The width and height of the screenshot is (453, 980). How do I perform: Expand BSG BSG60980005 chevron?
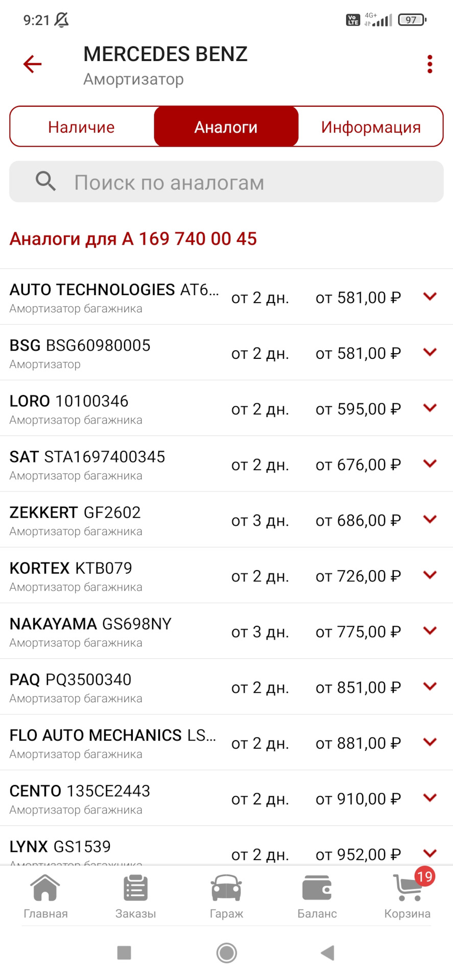[x=430, y=352]
